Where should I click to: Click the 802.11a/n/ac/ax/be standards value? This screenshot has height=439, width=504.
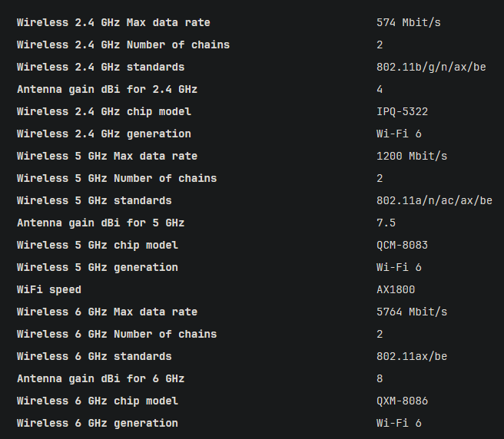point(434,201)
